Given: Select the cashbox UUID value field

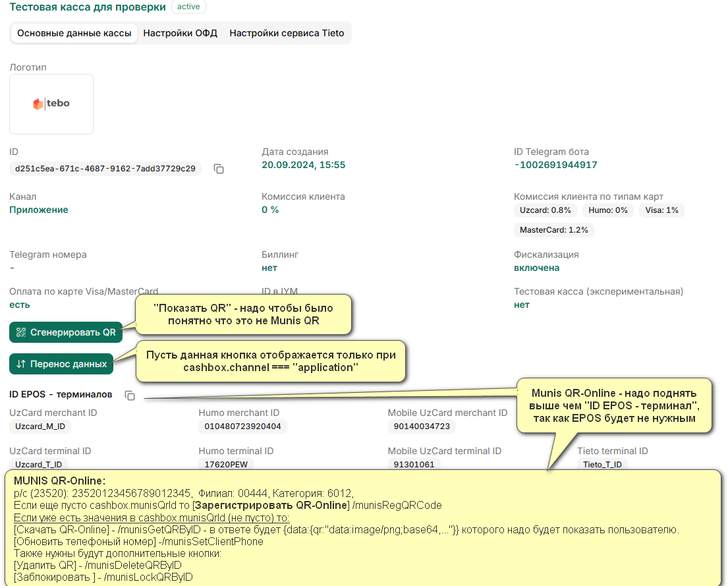Looking at the screenshot, I should 105,169.
